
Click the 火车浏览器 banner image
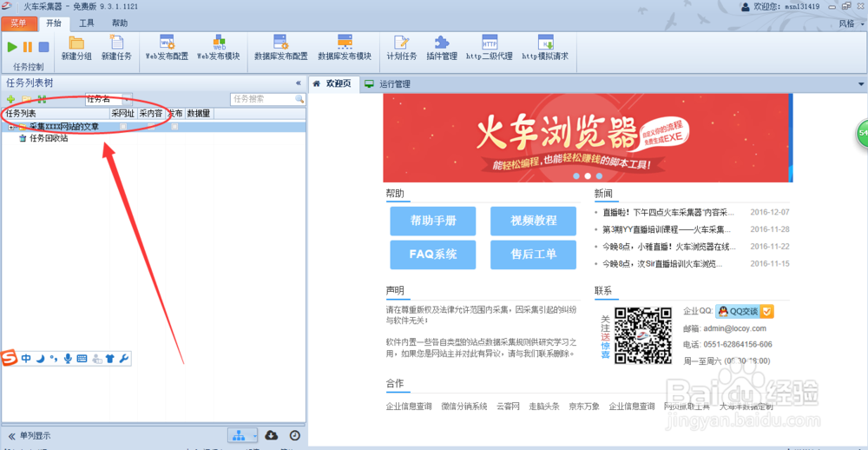click(x=588, y=137)
